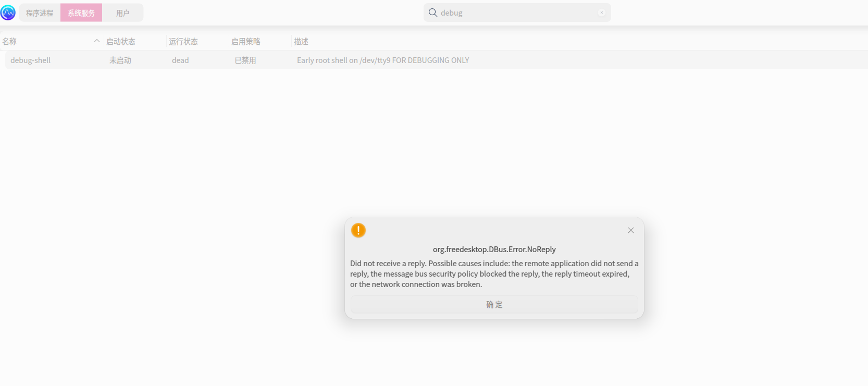Click the magnifier icon in search box
868x386 pixels.
(433, 13)
